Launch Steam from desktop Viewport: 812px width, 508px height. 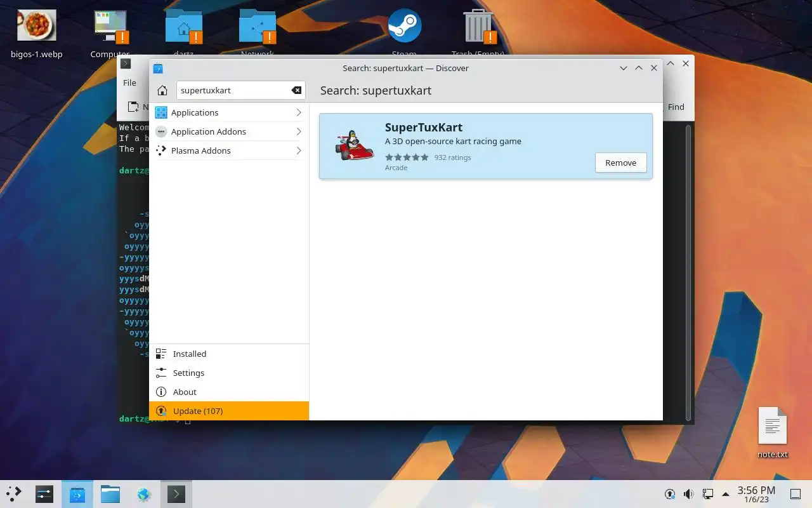point(404,33)
